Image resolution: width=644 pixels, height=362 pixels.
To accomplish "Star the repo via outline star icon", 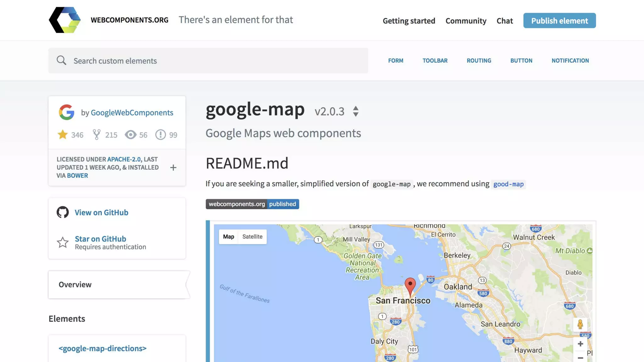I will [x=63, y=242].
